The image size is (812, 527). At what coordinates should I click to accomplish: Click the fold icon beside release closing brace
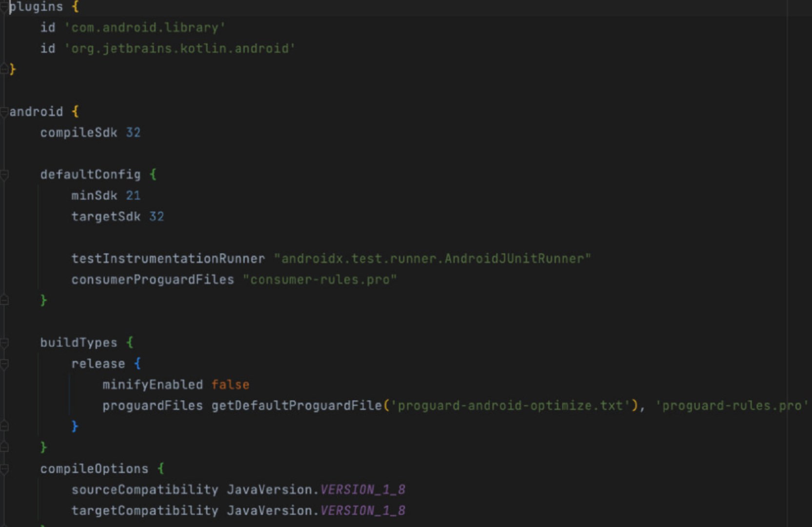click(4, 426)
